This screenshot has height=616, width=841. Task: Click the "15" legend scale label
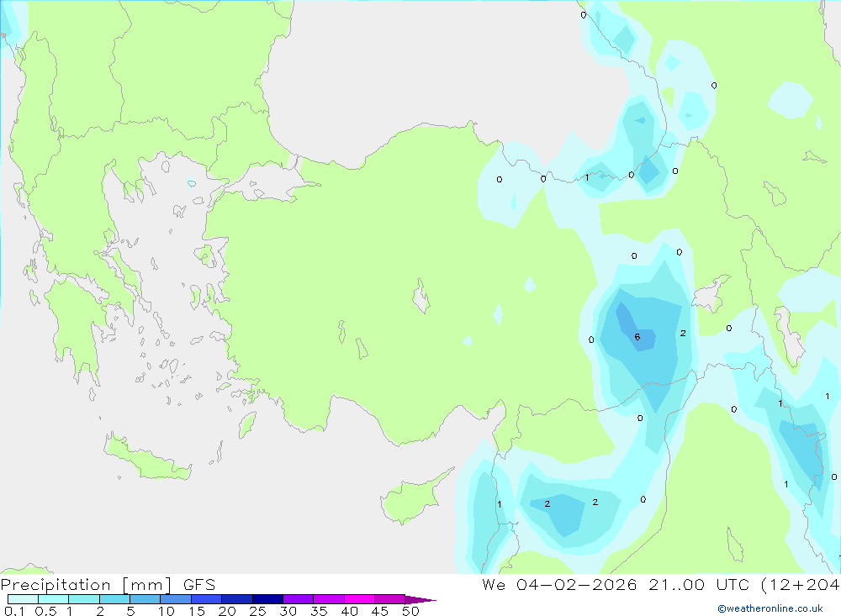(x=196, y=611)
